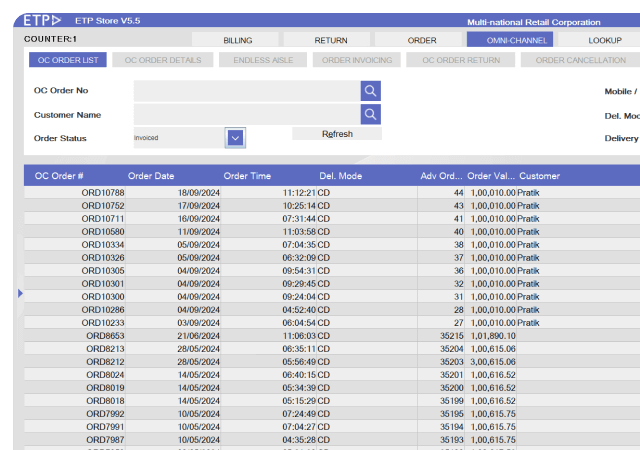Image resolution: width=640 pixels, height=450 pixels.
Task: Click the ETP logo in title bar
Action: pos(42,20)
